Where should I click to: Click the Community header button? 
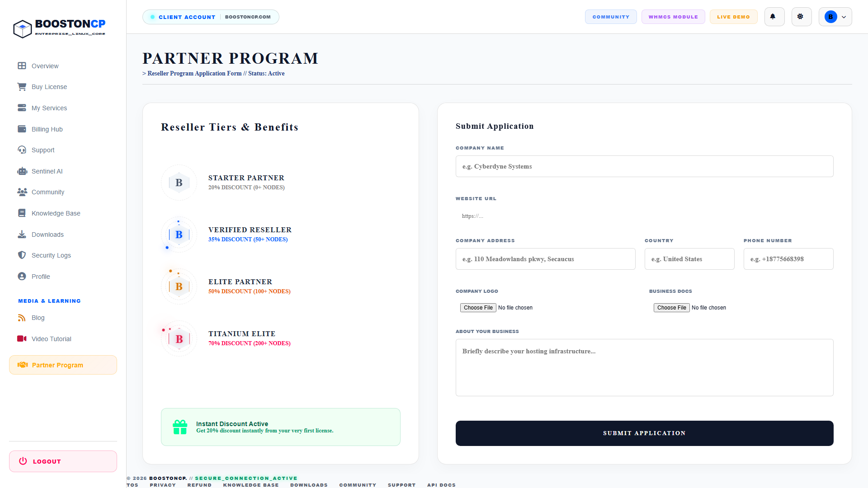tap(611, 17)
